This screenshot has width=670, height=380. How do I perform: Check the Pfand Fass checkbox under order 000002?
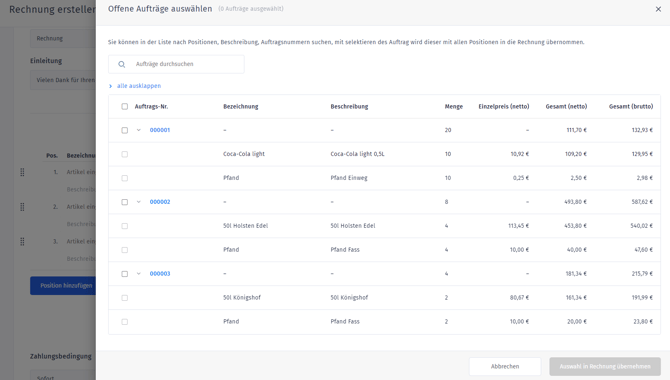coord(124,250)
